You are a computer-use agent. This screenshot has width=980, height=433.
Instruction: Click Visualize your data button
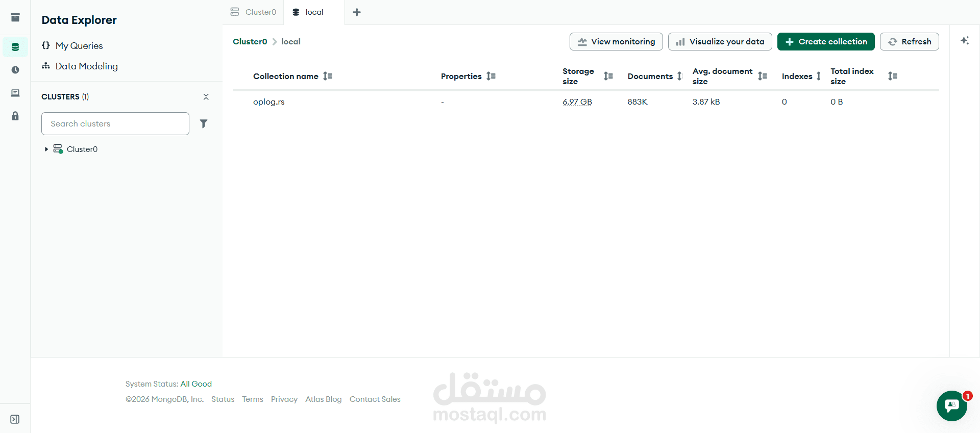tap(720, 42)
